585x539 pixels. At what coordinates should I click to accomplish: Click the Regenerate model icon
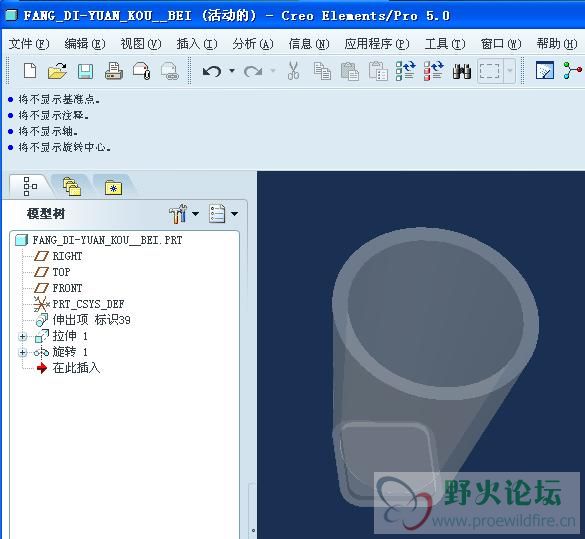(406, 71)
